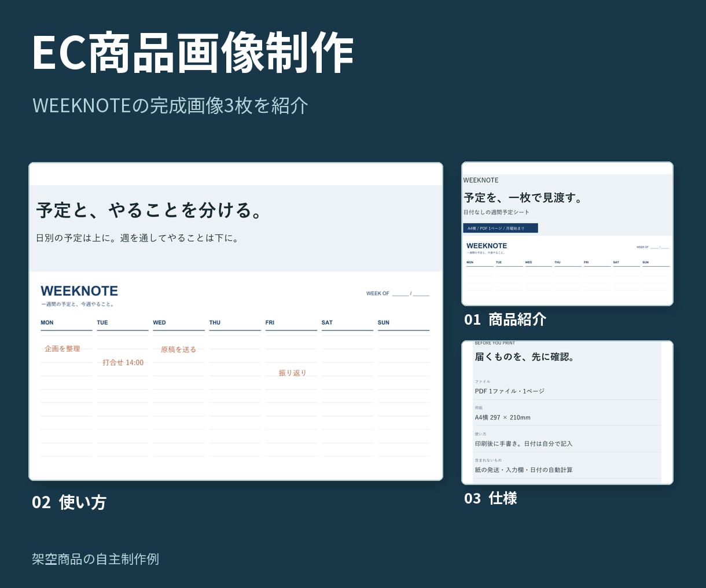Click the spec row 印刷後に手書き。日付は自分で記入
706x588 pixels.
(524, 444)
